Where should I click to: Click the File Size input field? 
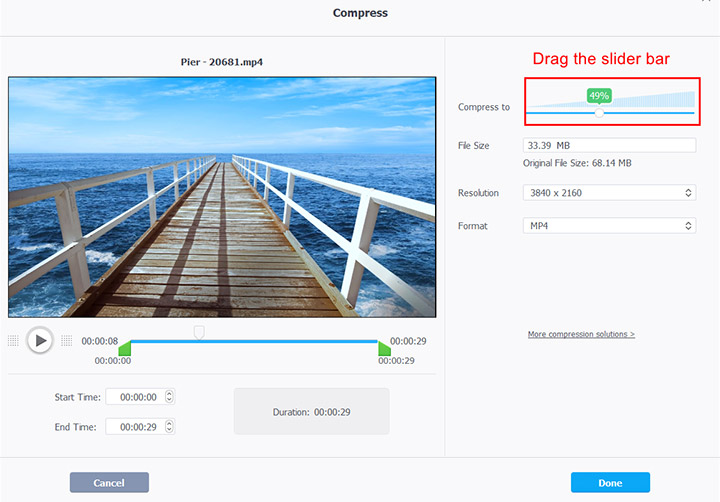pos(609,145)
